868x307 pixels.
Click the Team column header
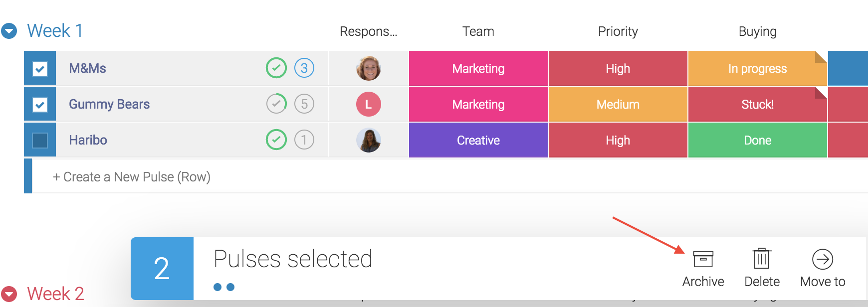(x=478, y=31)
